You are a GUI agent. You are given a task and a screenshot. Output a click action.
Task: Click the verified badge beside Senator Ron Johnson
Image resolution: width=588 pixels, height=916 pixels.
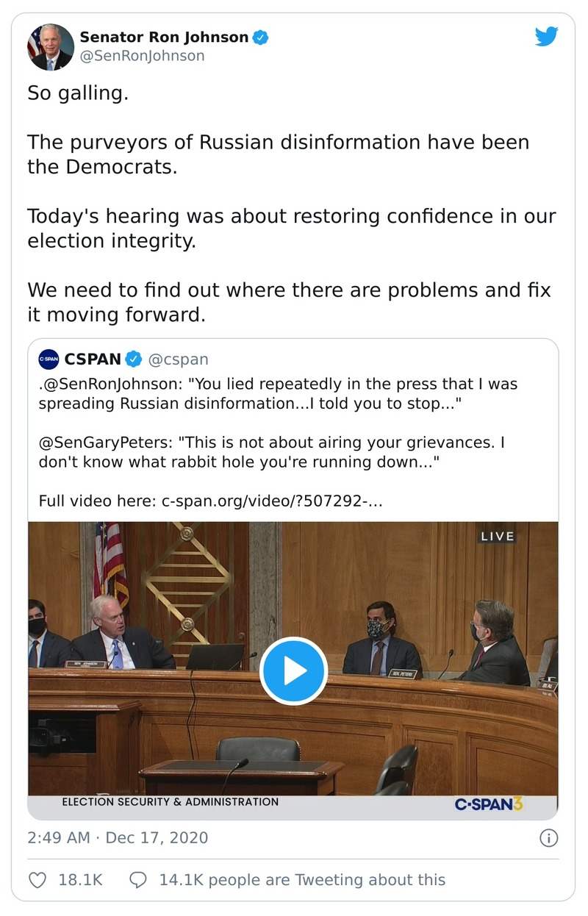click(261, 37)
